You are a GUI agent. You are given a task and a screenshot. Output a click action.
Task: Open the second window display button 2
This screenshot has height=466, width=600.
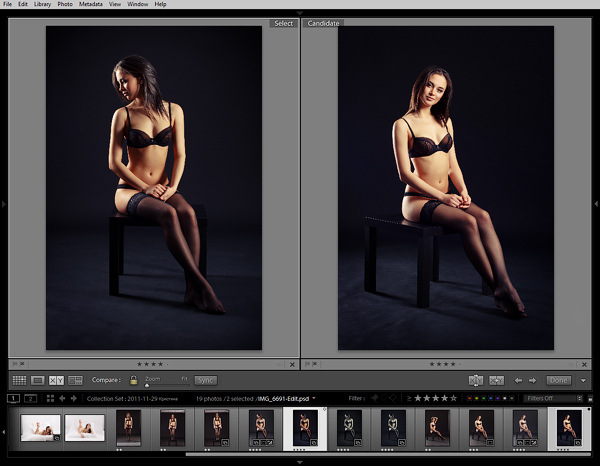(x=30, y=398)
